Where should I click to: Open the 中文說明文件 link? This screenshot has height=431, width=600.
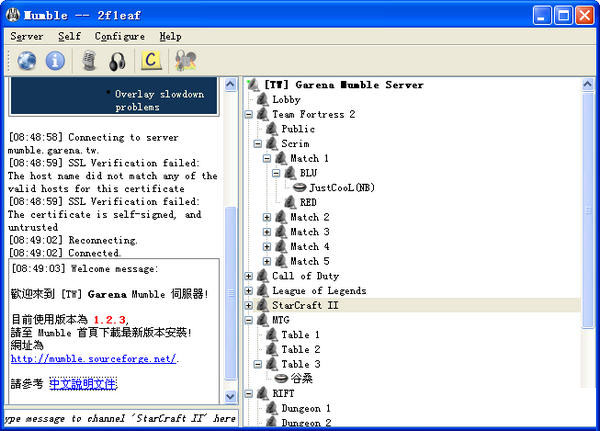[83, 384]
